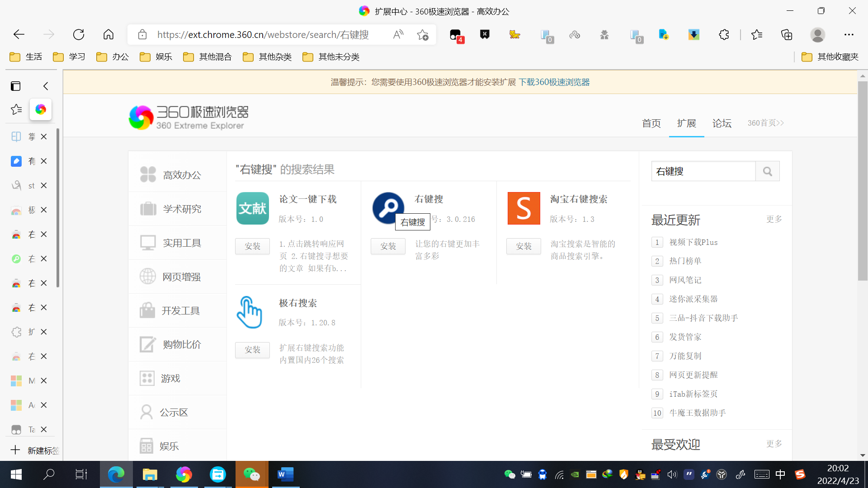Switch to the 论坛 nav tab
868x488 pixels.
click(x=722, y=123)
